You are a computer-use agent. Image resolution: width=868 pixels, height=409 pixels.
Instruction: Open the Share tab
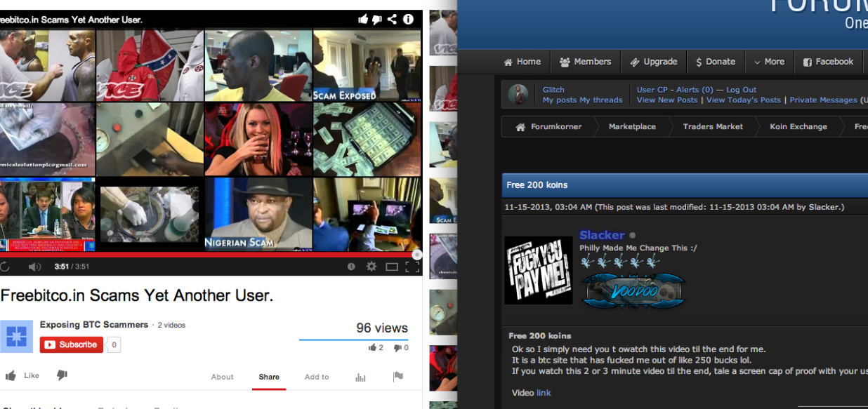[269, 377]
